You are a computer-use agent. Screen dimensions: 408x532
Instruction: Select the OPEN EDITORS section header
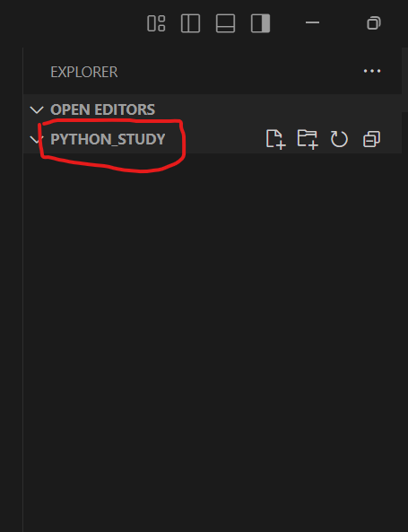point(213,109)
